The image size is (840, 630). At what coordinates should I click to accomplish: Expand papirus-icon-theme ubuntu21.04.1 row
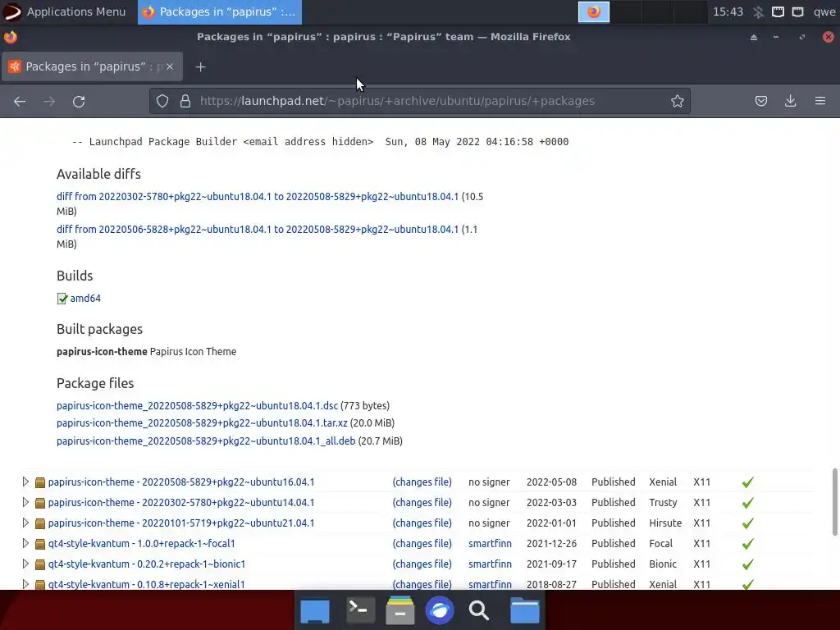tap(25, 523)
